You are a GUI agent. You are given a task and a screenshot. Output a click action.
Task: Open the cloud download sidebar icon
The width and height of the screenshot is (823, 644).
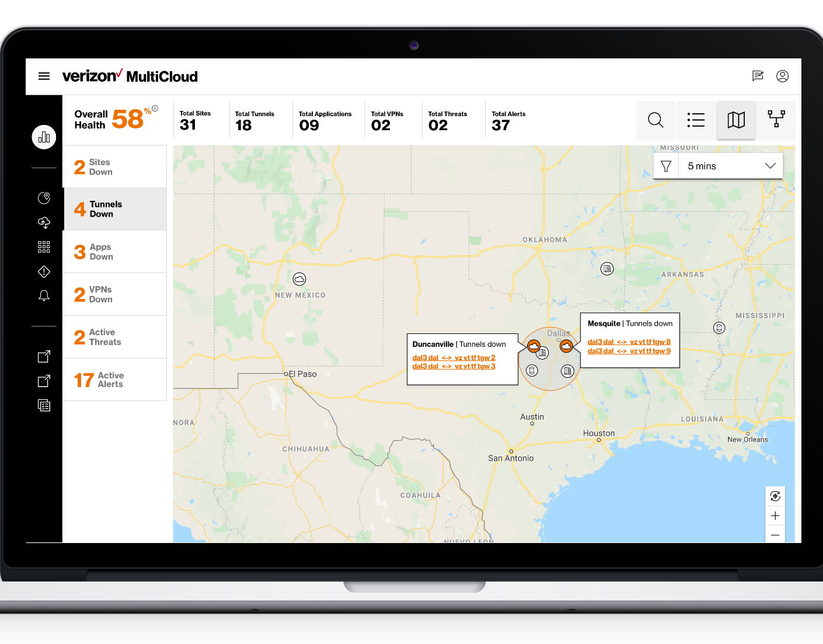(x=44, y=222)
